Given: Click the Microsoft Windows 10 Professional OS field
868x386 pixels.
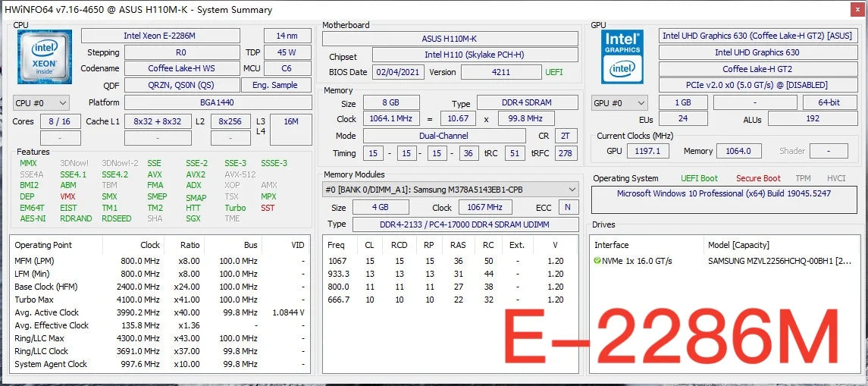Looking at the screenshot, I should coord(723,200).
